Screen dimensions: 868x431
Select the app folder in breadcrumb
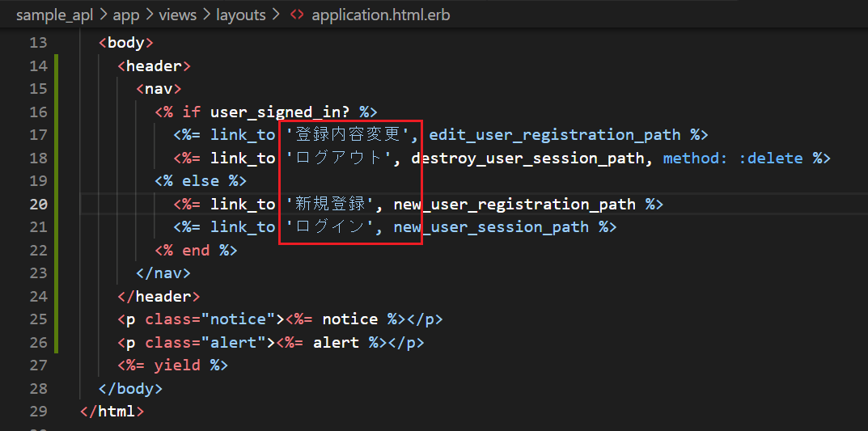126,15
